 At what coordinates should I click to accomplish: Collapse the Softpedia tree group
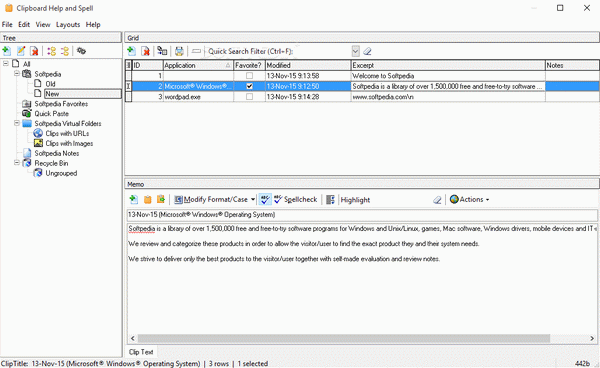[x=17, y=73]
